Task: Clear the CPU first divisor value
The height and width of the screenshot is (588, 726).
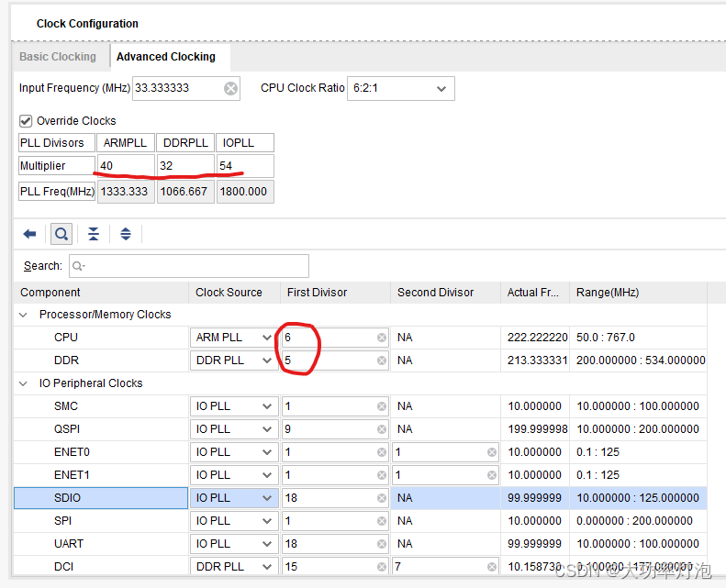Action: coord(382,338)
